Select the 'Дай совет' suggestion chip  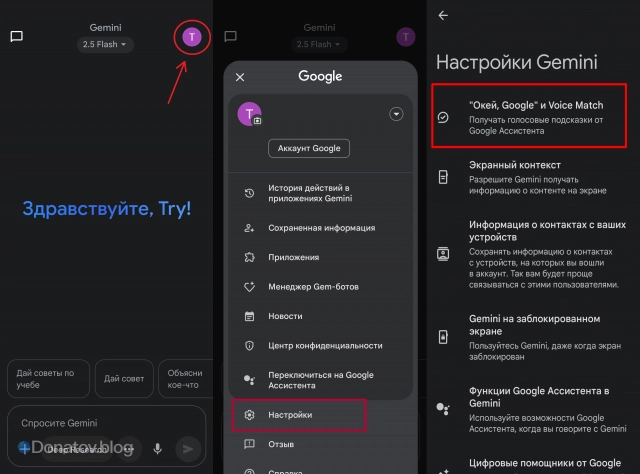pyautogui.click(x=124, y=378)
